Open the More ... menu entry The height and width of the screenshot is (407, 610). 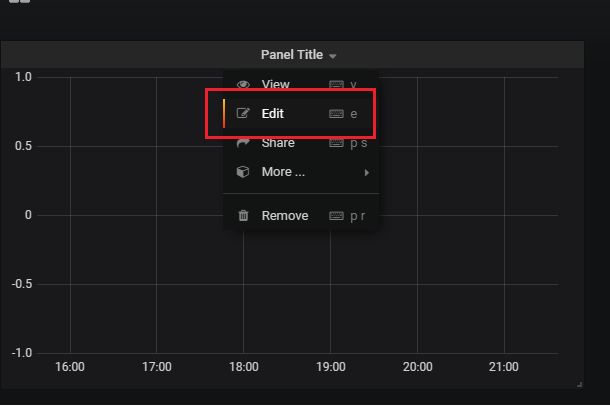283,172
